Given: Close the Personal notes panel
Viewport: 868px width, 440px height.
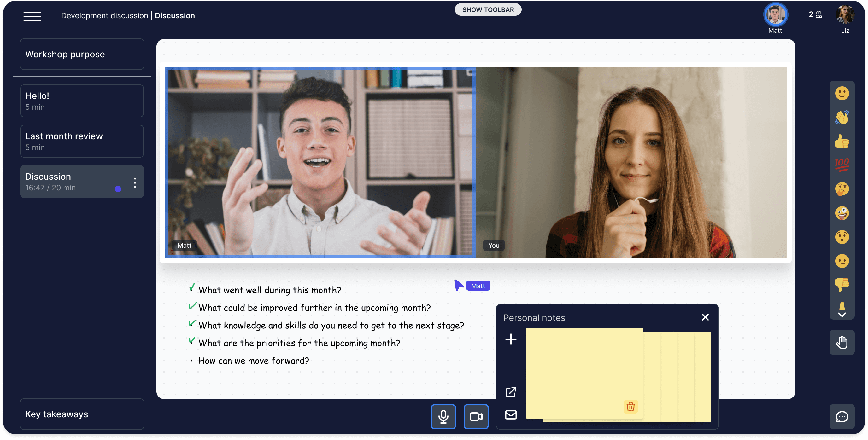Looking at the screenshot, I should [705, 317].
